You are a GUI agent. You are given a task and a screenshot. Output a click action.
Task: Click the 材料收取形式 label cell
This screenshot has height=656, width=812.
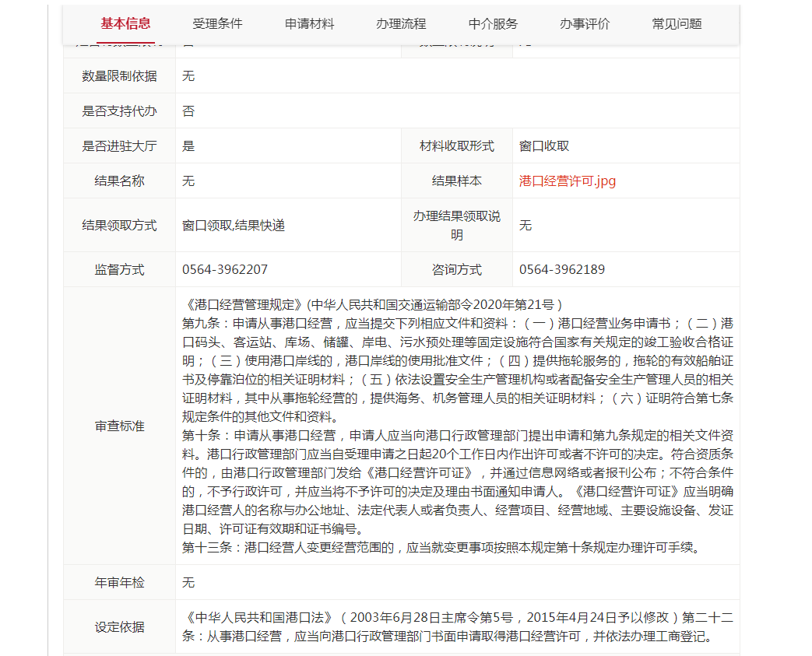pos(457,146)
